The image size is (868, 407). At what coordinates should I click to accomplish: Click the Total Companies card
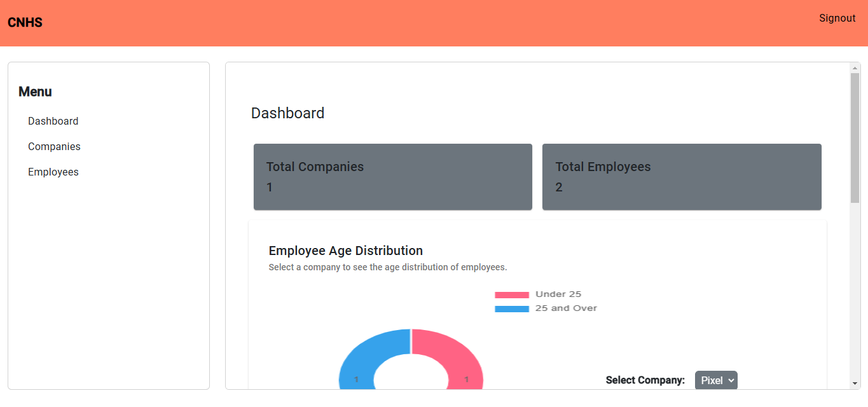click(393, 177)
